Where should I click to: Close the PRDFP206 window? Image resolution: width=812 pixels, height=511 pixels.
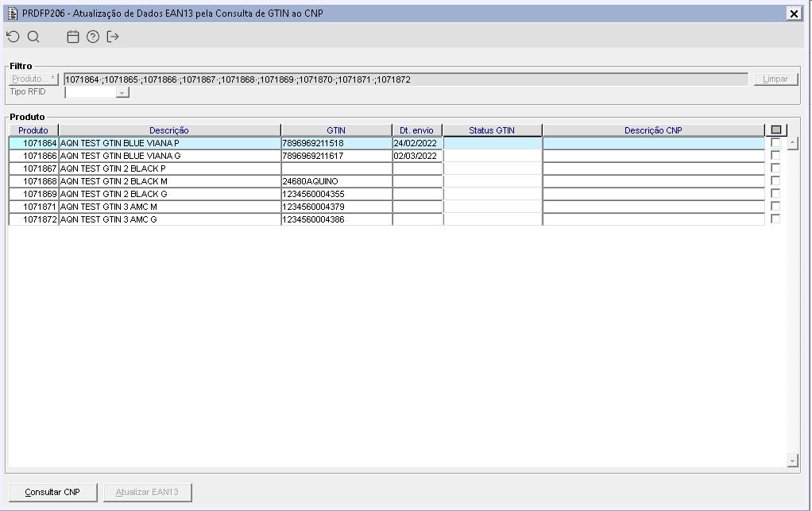pos(794,14)
